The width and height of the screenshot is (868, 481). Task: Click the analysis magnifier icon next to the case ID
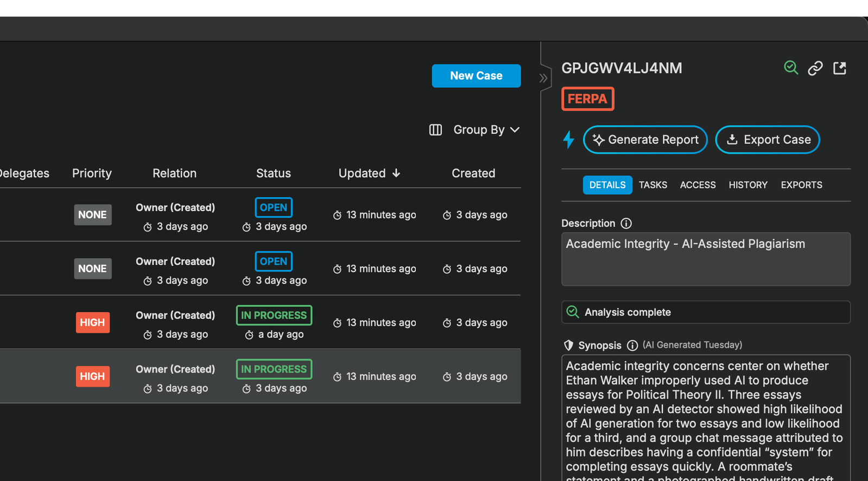click(791, 68)
